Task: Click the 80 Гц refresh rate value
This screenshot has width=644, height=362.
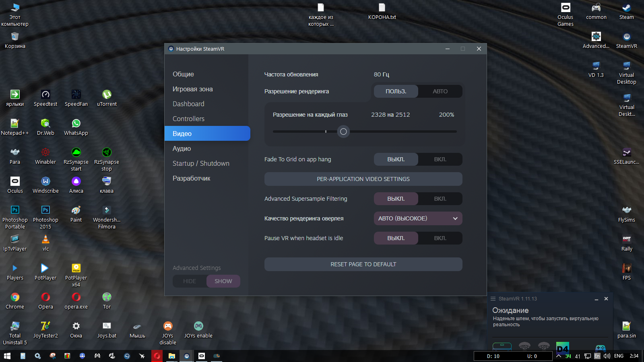Action: (382, 74)
